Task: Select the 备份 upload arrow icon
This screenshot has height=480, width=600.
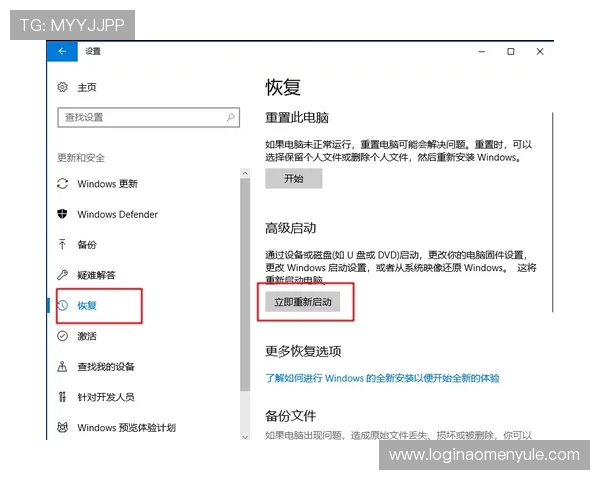Action: click(x=62, y=244)
